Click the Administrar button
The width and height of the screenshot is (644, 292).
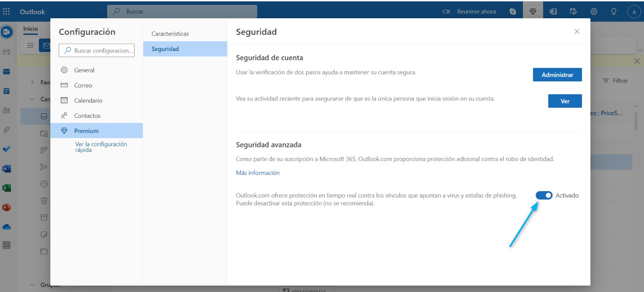point(557,75)
